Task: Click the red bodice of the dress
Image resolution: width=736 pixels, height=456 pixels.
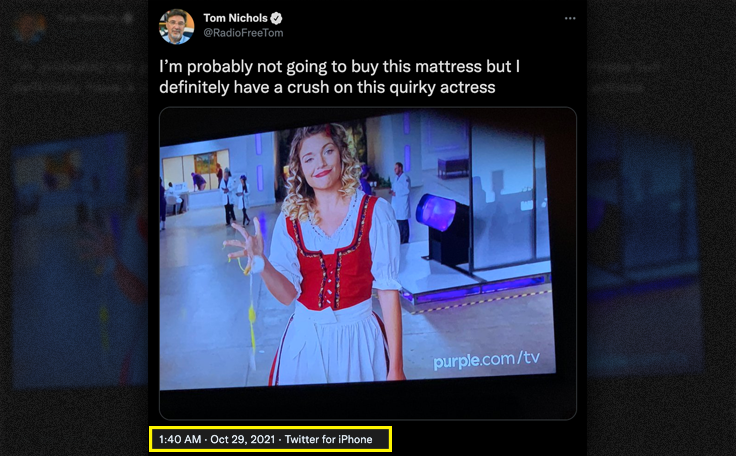Action: click(x=335, y=256)
